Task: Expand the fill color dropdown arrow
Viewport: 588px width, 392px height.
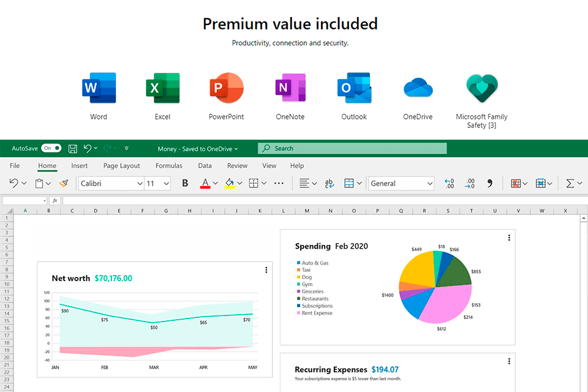Action: pyautogui.click(x=239, y=183)
